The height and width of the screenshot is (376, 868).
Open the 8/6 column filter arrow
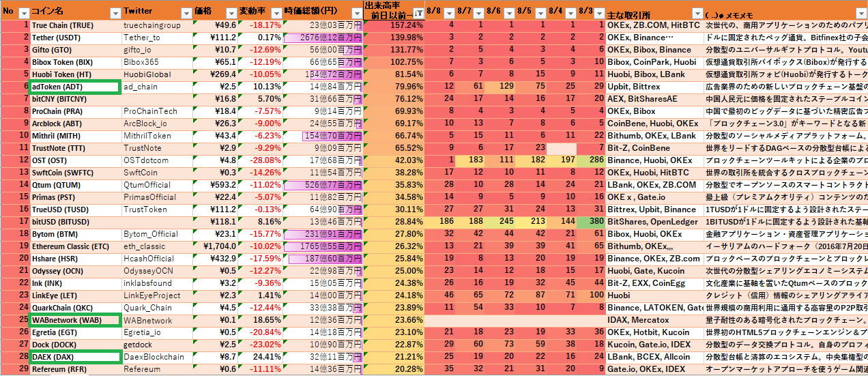[508, 13]
